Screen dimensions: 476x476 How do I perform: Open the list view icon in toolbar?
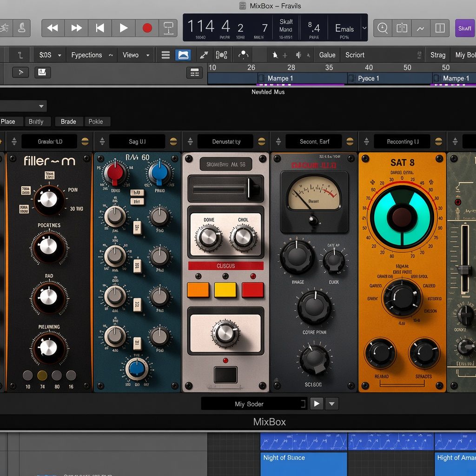(x=165, y=55)
